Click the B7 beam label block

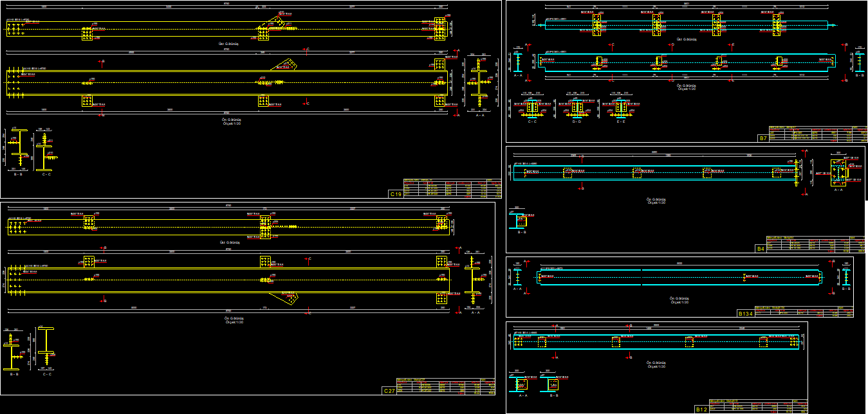pos(763,136)
